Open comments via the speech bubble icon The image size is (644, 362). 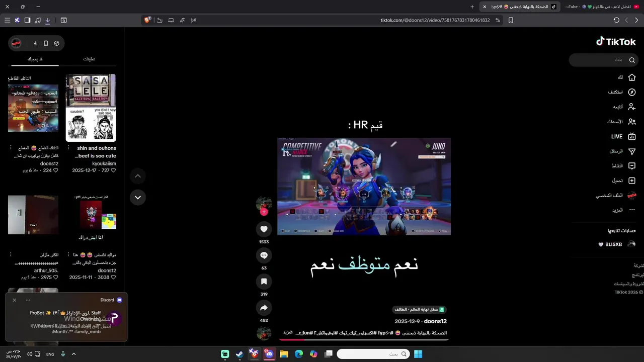point(264,255)
